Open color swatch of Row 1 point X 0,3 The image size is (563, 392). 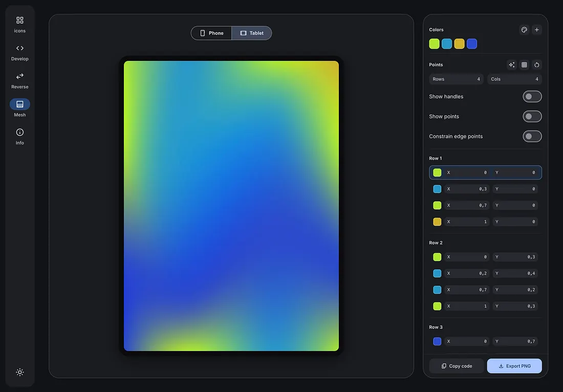[437, 189]
